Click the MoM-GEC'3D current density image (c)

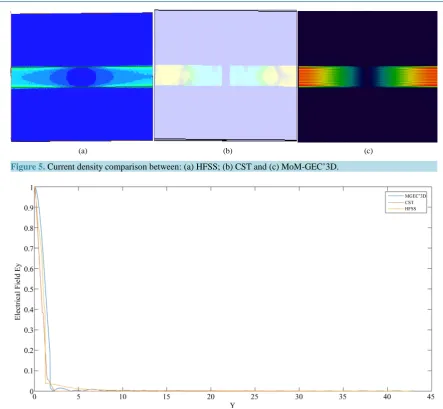pos(368,76)
